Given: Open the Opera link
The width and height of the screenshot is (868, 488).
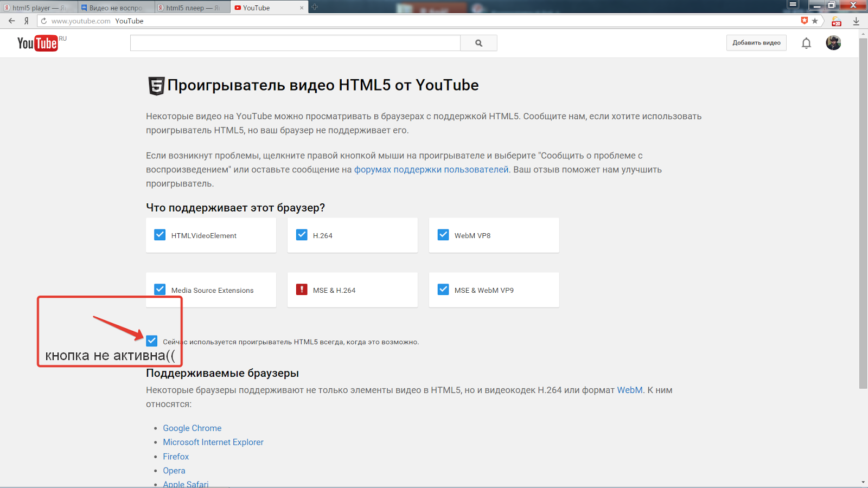Looking at the screenshot, I should pyautogui.click(x=174, y=471).
